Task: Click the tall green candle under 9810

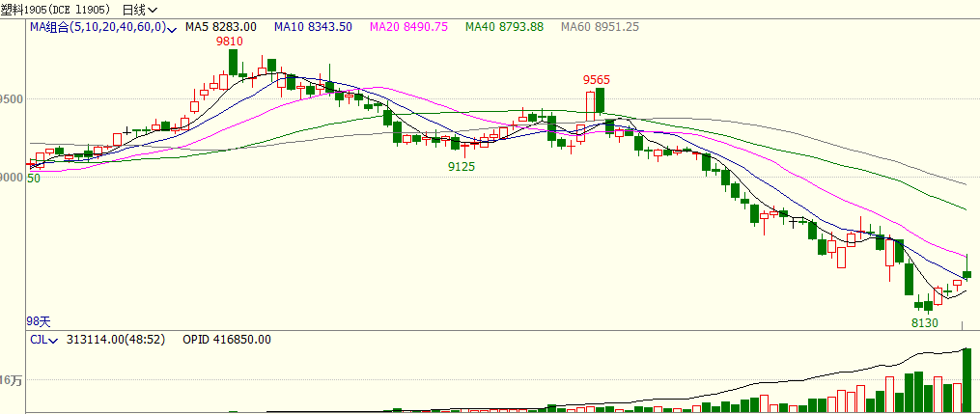Action: [233, 62]
